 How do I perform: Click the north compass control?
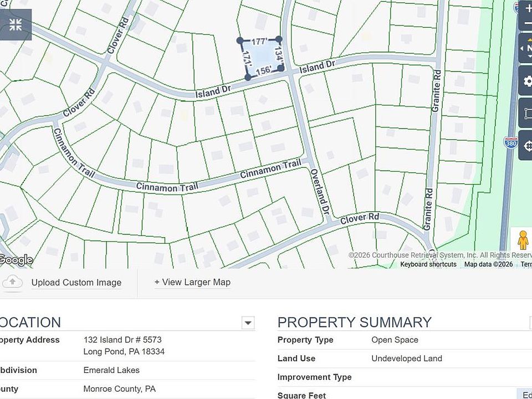tap(526, 49)
